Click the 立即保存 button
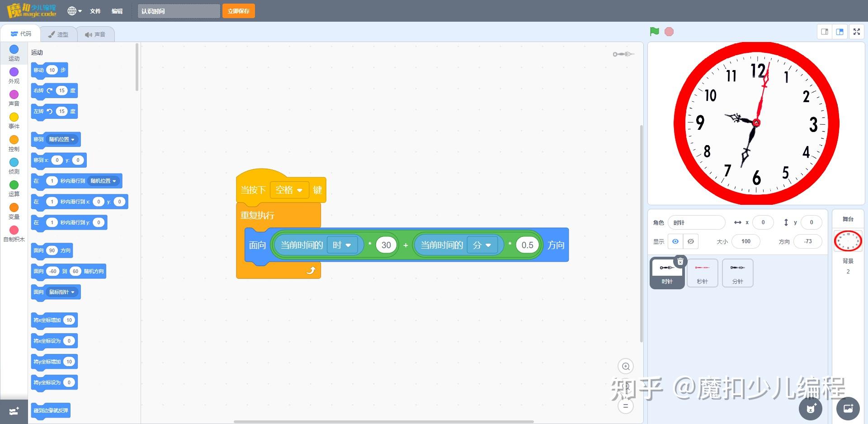The height and width of the screenshot is (424, 868). (x=238, y=10)
